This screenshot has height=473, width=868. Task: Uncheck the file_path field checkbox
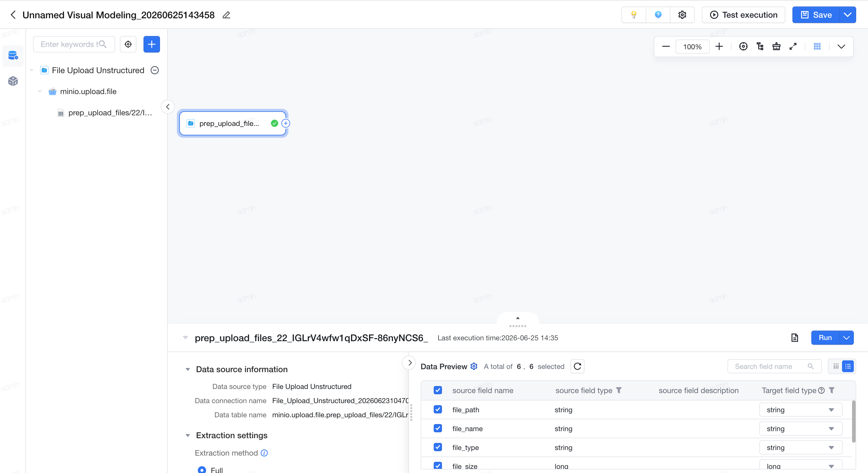click(x=438, y=409)
